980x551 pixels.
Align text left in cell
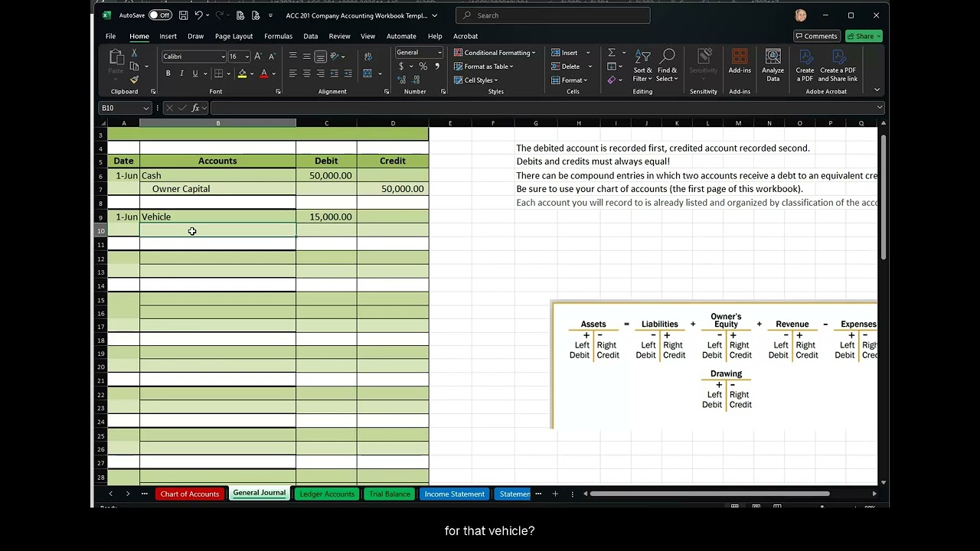[x=292, y=73]
